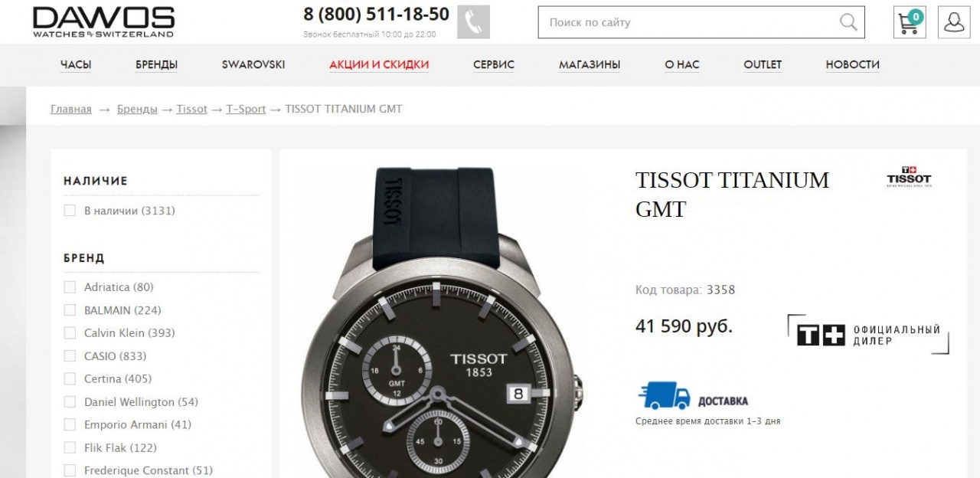
Task: Enable the В наличии checkbox
Action: (x=70, y=211)
